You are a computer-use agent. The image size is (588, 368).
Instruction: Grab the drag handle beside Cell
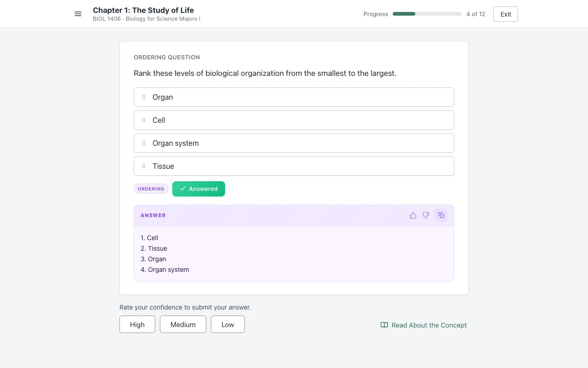(144, 120)
